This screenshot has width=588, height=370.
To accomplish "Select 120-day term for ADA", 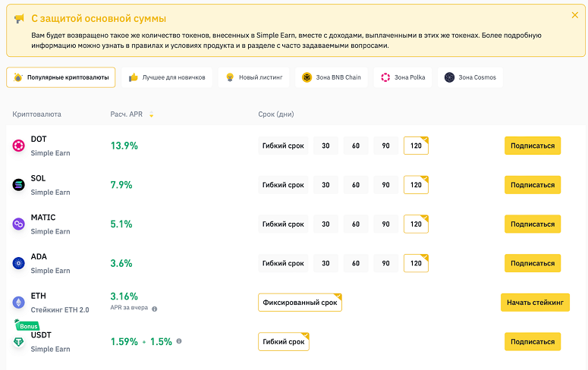I will point(416,263).
